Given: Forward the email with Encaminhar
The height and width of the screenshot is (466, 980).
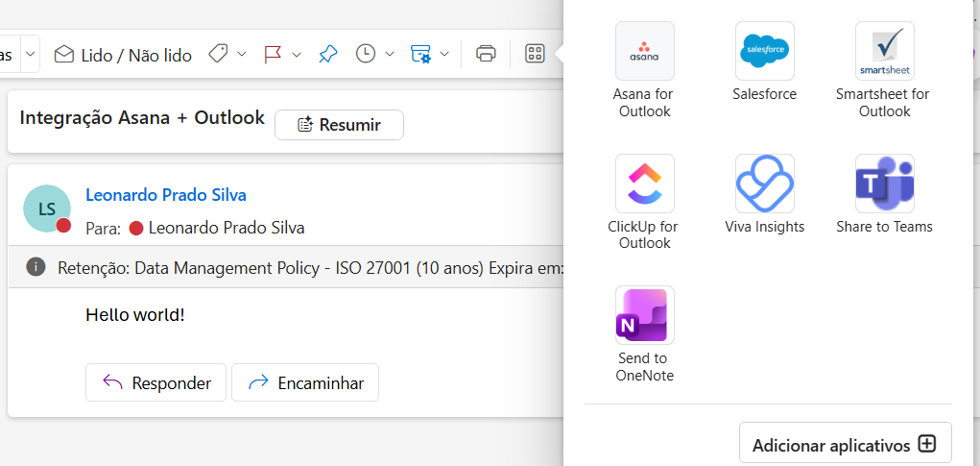Looking at the screenshot, I should pos(305,382).
